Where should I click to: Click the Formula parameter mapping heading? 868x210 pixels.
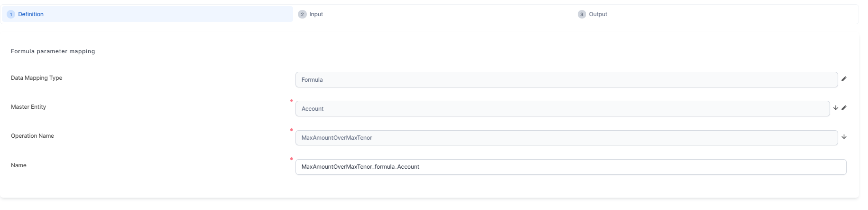pos(53,51)
